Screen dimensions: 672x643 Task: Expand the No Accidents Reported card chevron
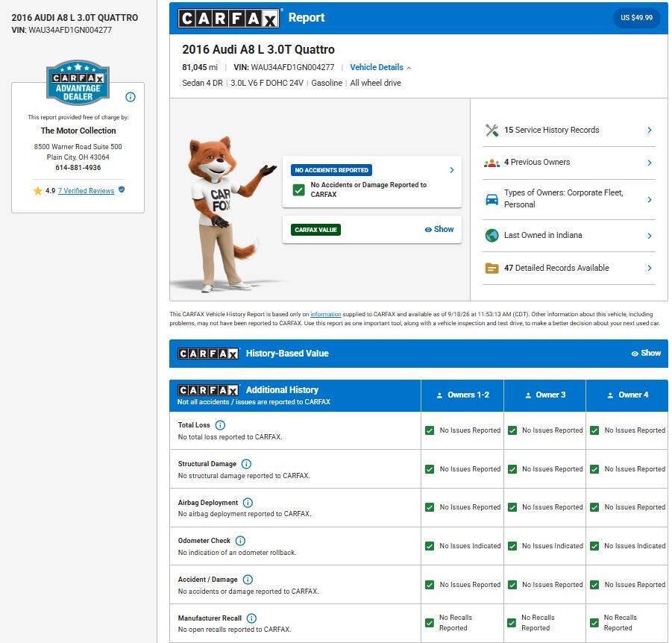(x=452, y=170)
